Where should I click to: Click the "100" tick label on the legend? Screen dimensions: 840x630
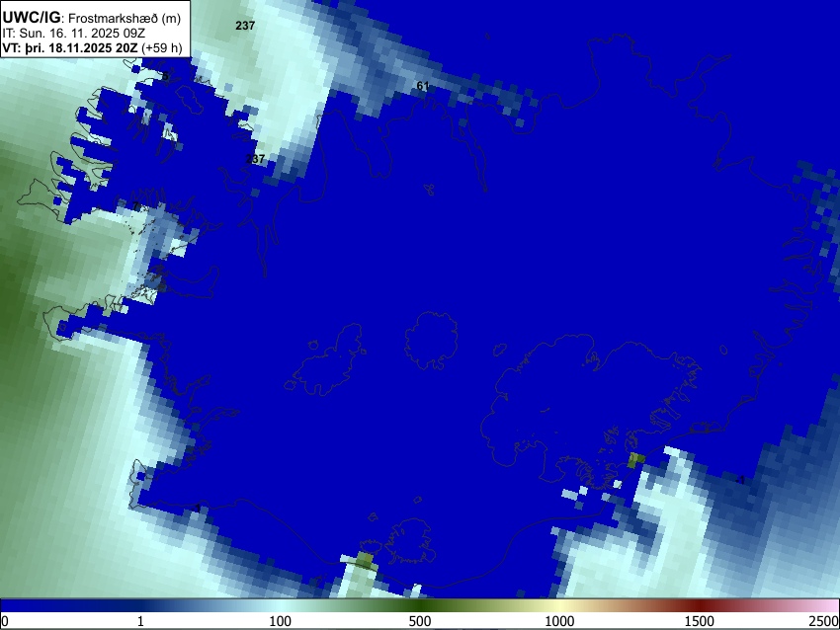point(280,621)
